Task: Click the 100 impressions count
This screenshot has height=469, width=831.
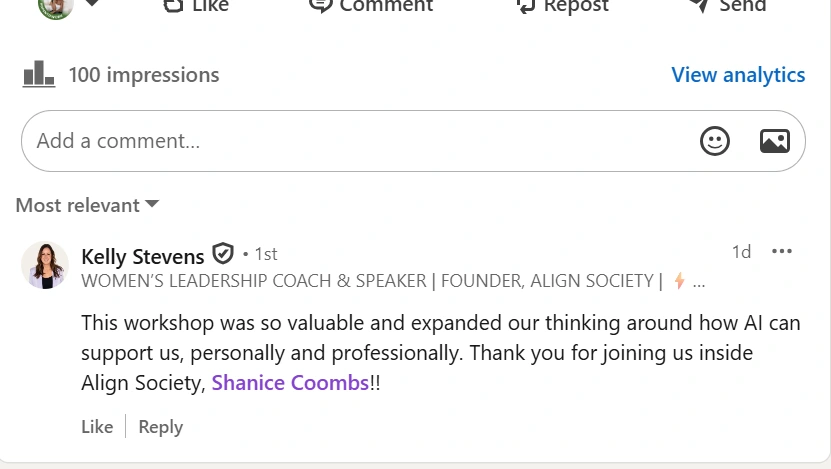Action: [143, 75]
